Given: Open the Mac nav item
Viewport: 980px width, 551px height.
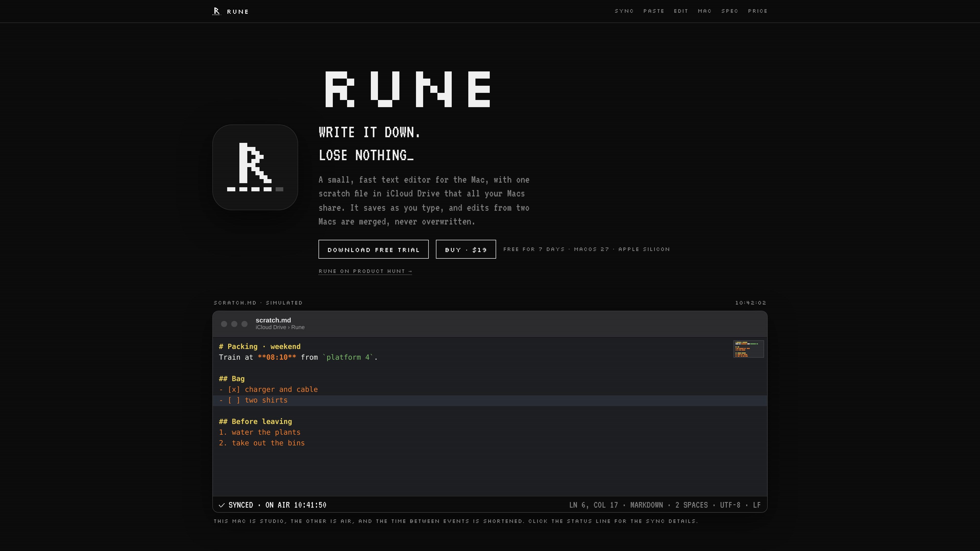Looking at the screenshot, I should (x=705, y=11).
